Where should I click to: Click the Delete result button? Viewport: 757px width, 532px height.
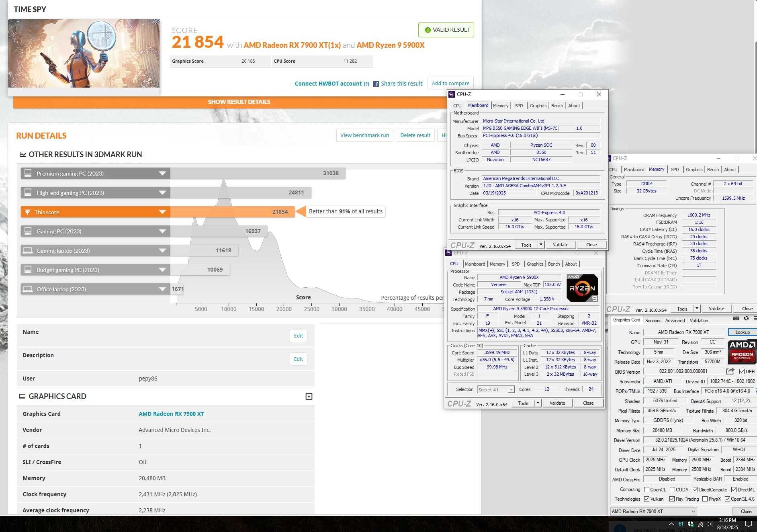(x=415, y=135)
